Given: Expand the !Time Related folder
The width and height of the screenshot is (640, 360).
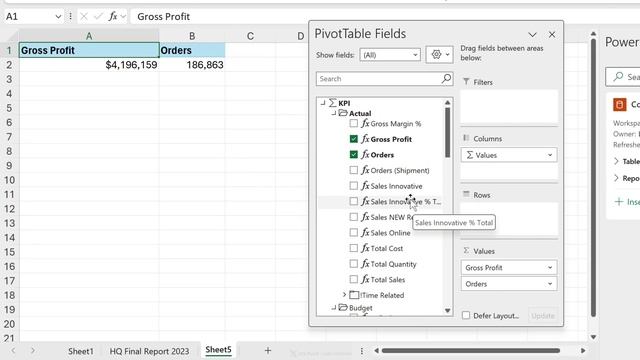Looking at the screenshot, I should tap(344, 294).
